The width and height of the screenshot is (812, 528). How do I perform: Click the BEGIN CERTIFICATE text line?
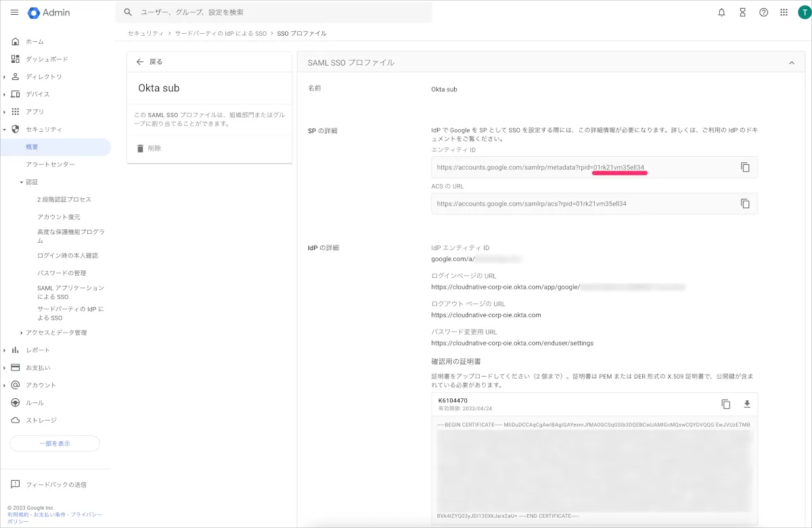593,425
